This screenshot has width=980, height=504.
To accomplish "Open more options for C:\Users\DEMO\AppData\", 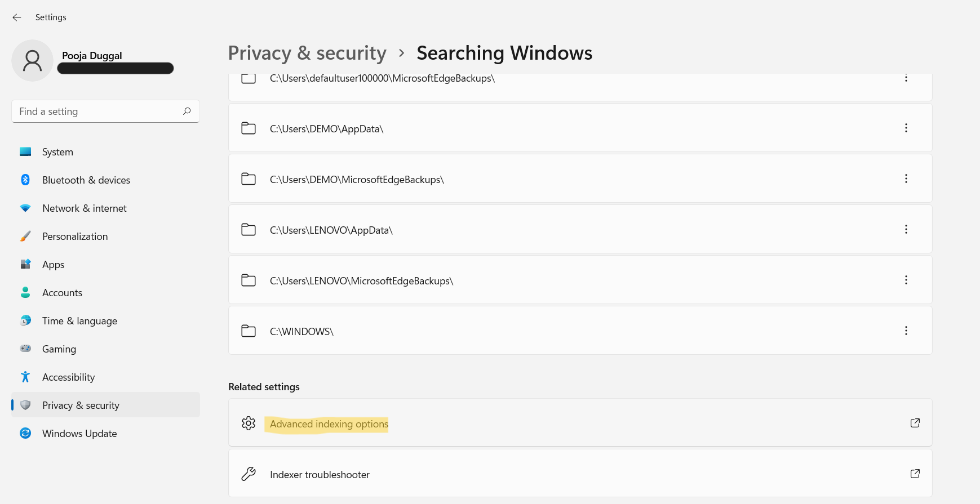I will 906,128.
